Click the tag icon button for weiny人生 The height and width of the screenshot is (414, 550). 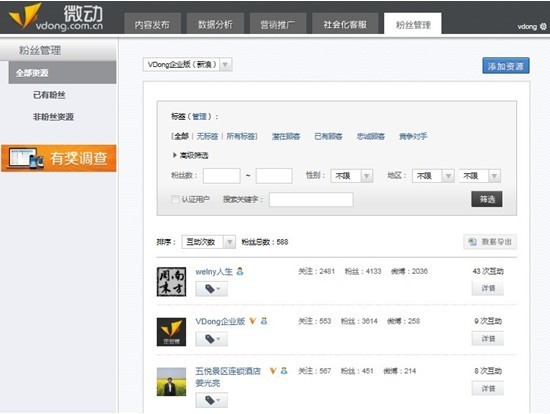click(x=212, y=289)
